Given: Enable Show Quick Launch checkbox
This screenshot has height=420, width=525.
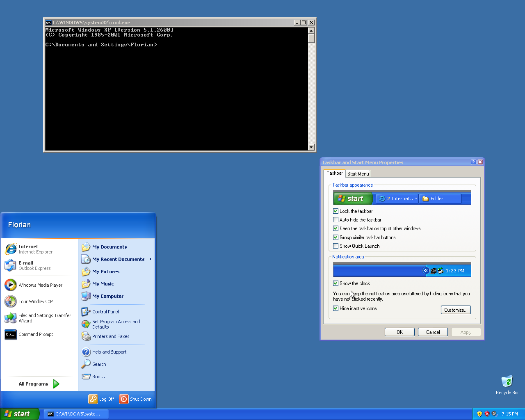Looking at the screenshot, I should coord(336,246).
